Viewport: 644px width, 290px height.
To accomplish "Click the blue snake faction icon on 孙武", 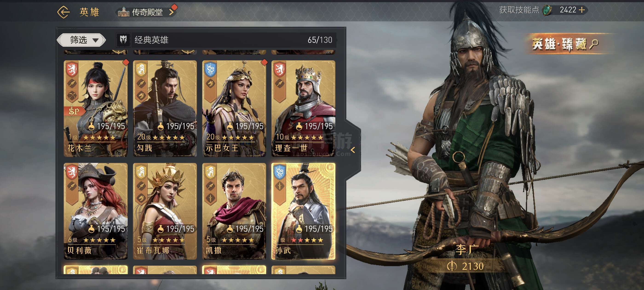I will click(280, 172).
